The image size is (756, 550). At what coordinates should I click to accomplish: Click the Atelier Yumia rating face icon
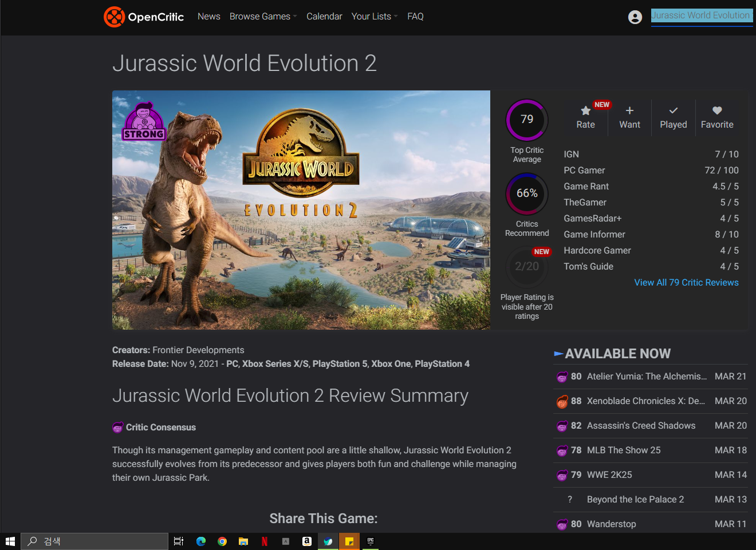562,377
